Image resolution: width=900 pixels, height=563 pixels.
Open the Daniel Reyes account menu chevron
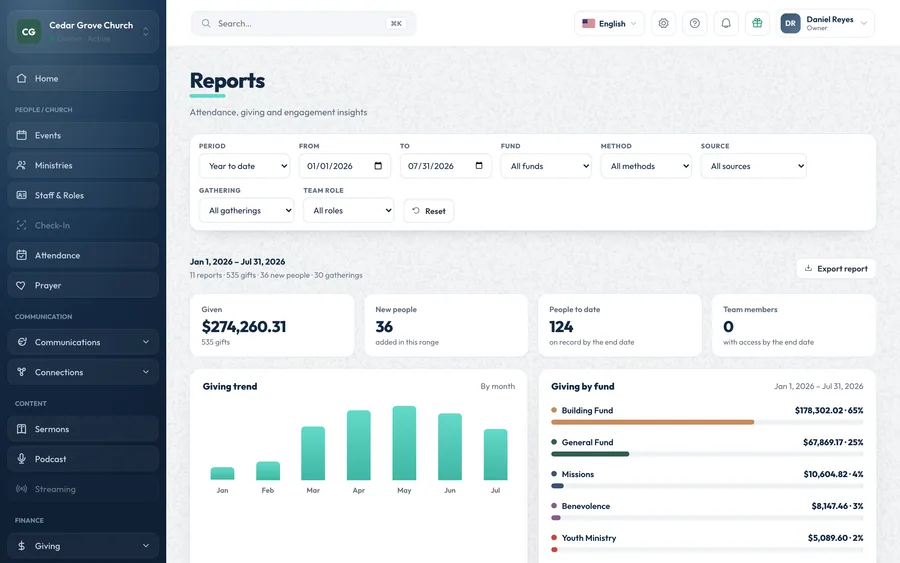(863, 24)
